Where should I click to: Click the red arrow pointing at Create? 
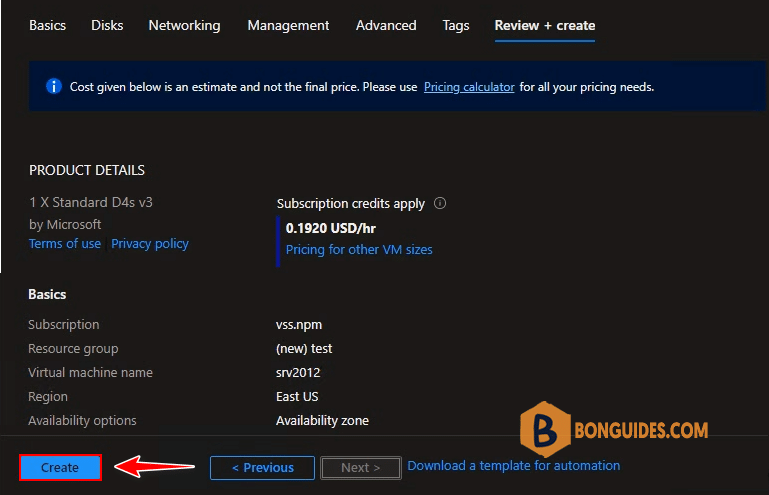(x=155, y=466)
